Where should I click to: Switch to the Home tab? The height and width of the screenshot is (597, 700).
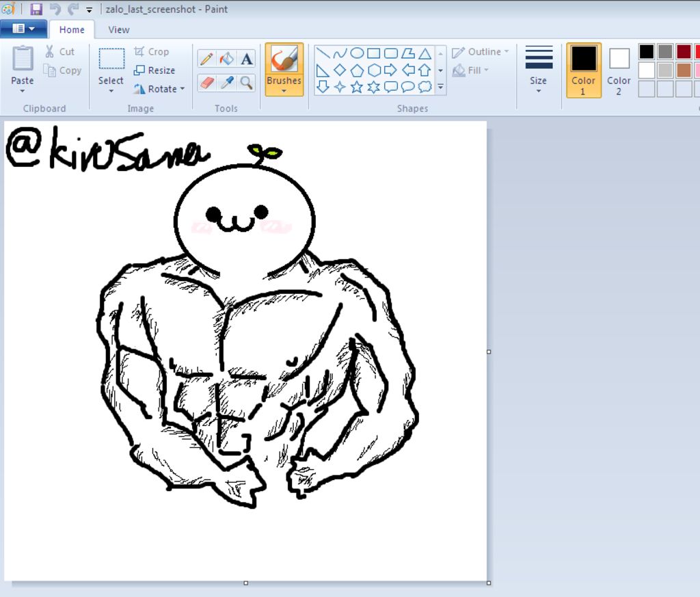coord(72,29)
